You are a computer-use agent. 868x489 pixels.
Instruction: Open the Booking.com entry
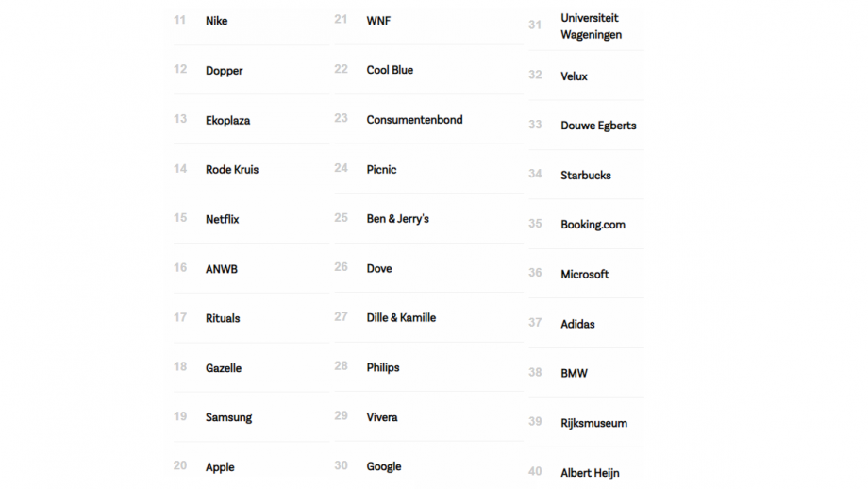(593, 225)
